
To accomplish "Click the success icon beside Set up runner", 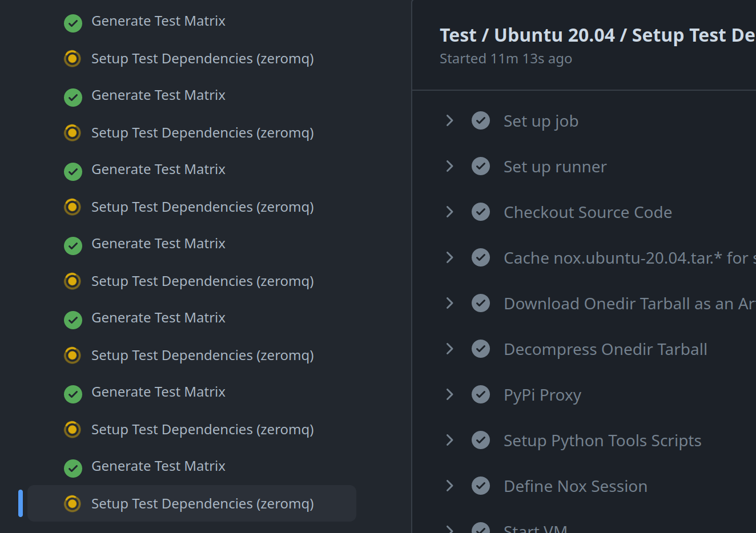I will click(480, 166).
